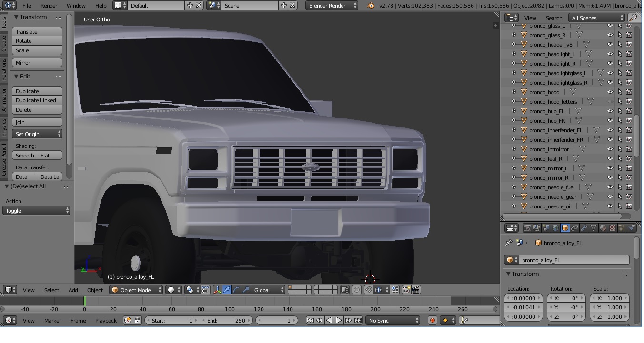Click the OpenGL render image camera icon

[406, 290]
